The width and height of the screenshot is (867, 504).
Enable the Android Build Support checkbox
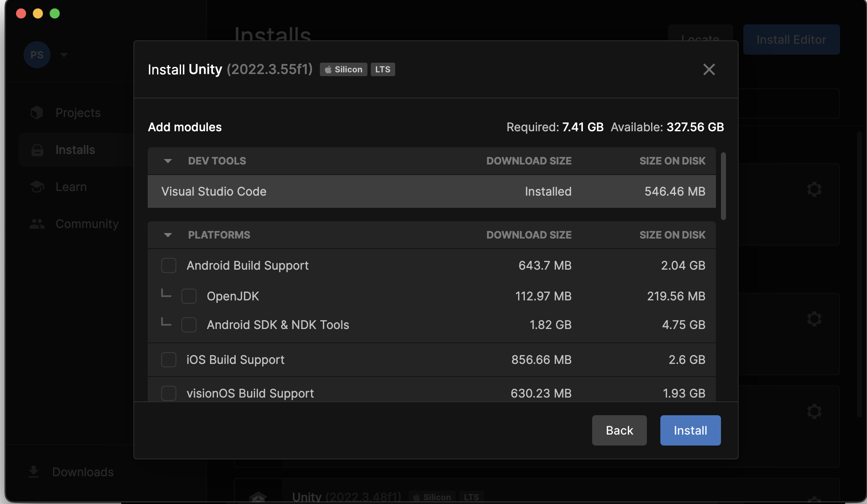pos(169,265)
